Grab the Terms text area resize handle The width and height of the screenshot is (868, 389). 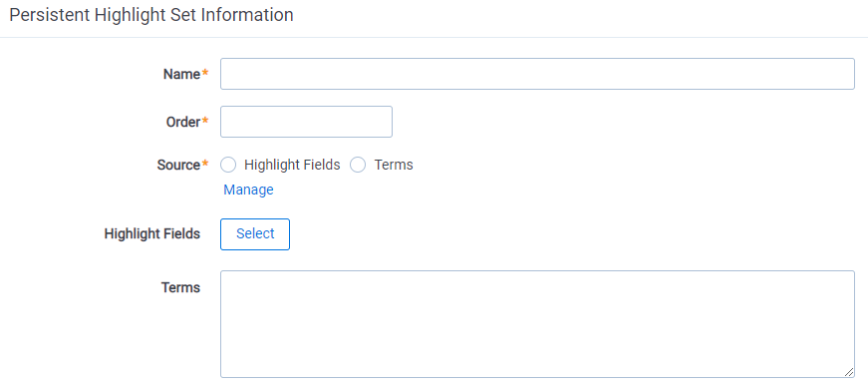(849, 372)
